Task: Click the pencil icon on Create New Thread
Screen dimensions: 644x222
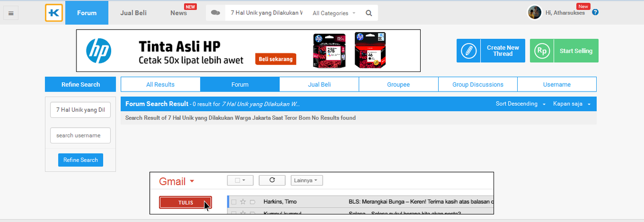Action: coord(468,51)
